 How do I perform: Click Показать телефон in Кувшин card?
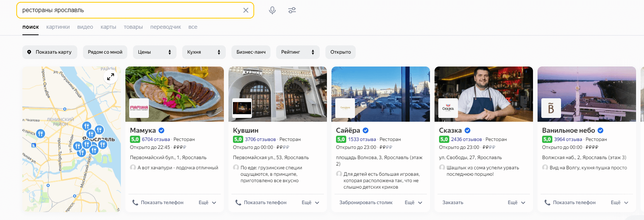[x=265, y=203]
